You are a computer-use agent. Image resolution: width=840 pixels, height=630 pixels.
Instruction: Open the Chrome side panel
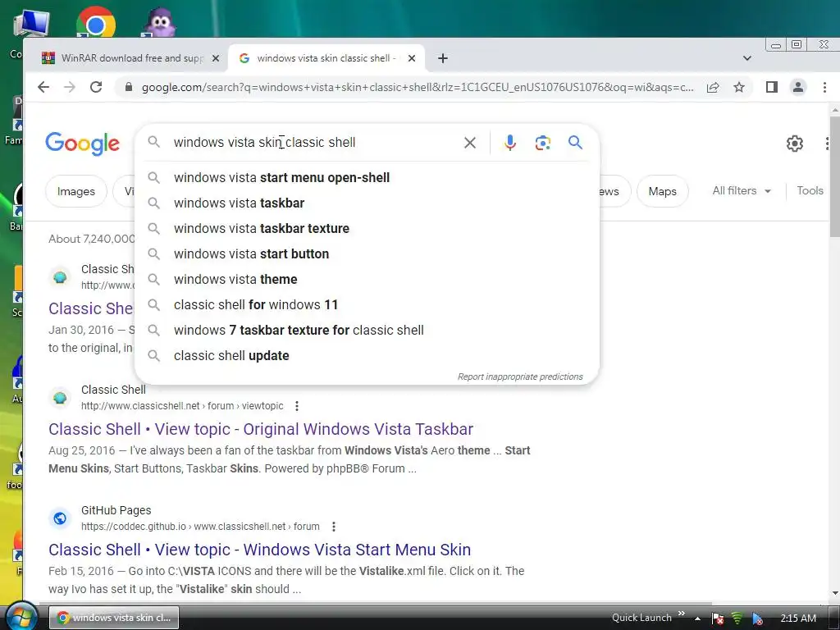(x=771, y=87)
